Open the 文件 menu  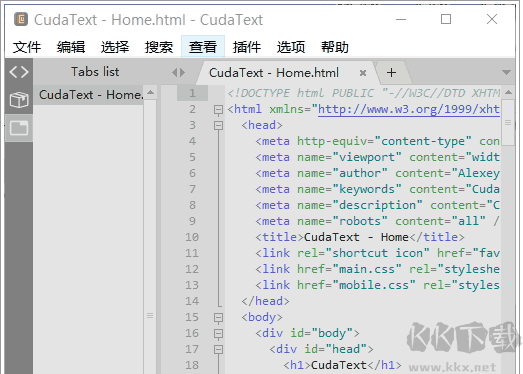pos(27,47)
